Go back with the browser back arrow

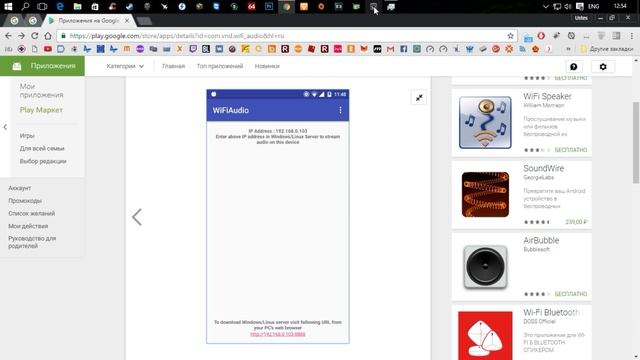8,36
